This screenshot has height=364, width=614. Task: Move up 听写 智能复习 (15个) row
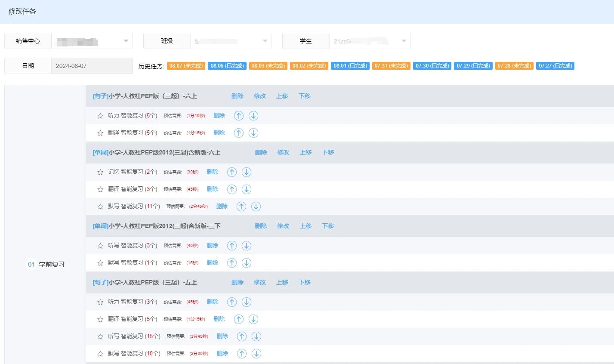coord(242,336)
